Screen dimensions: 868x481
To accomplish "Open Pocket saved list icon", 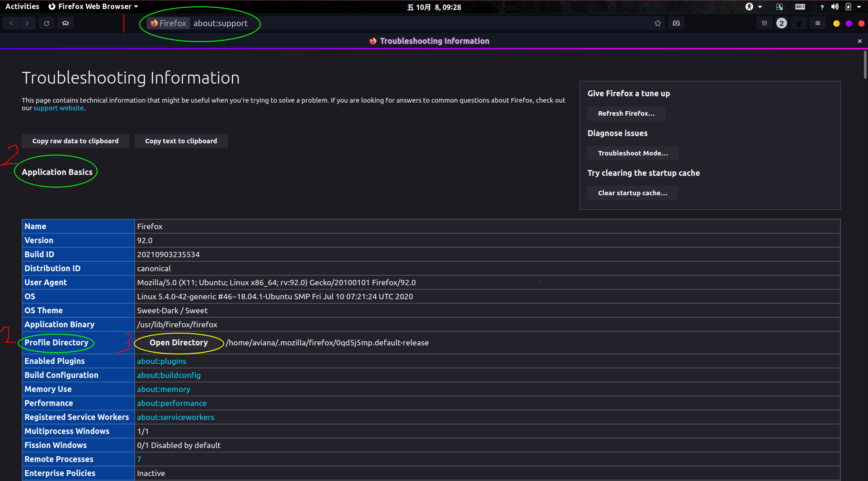I will pos(764,23).
